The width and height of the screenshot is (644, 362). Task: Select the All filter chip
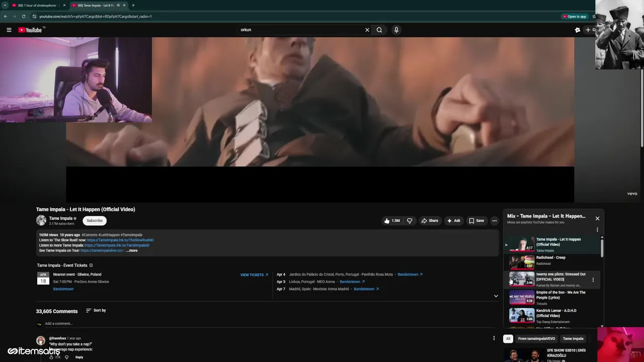point(508,339)
